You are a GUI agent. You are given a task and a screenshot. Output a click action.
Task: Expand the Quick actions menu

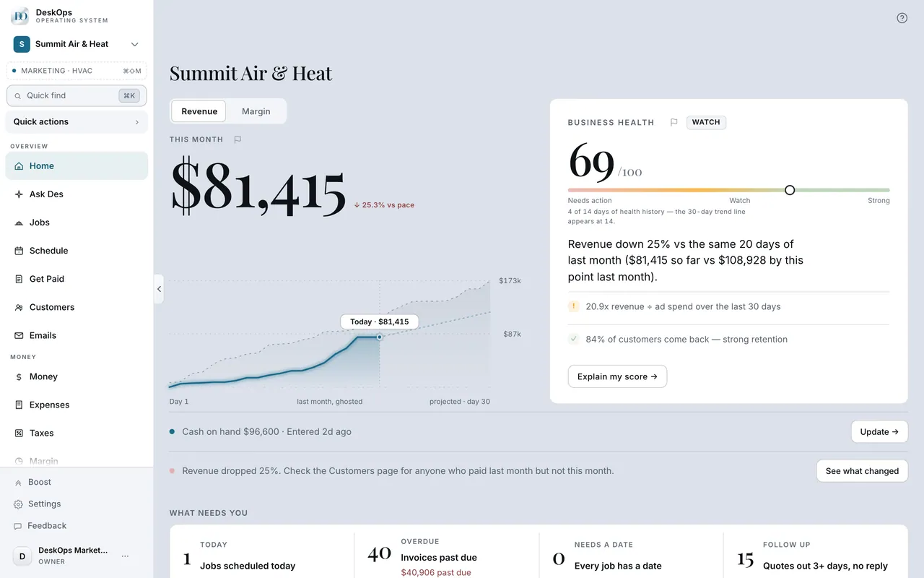pos(77,122)
